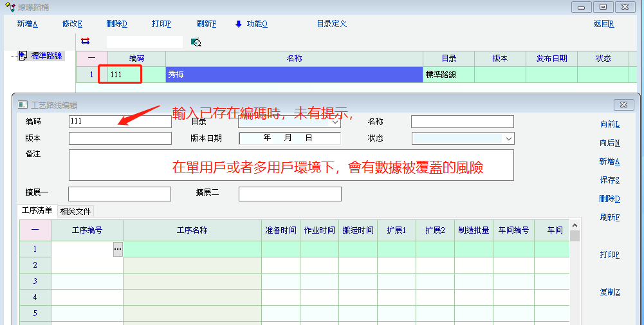This screenshot has width=644, height=325.
Task: Close the 工艺路线编辑 dialog
Action: [623, 104]
